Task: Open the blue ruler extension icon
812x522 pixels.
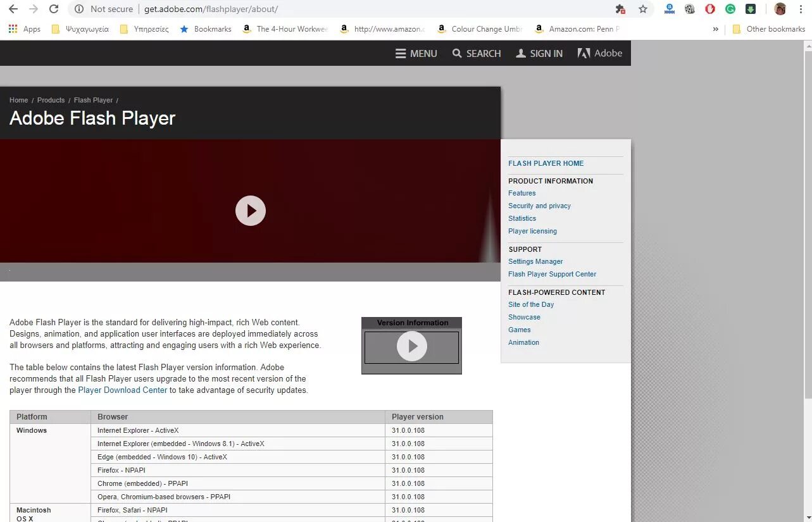Action: click(670, 9)
